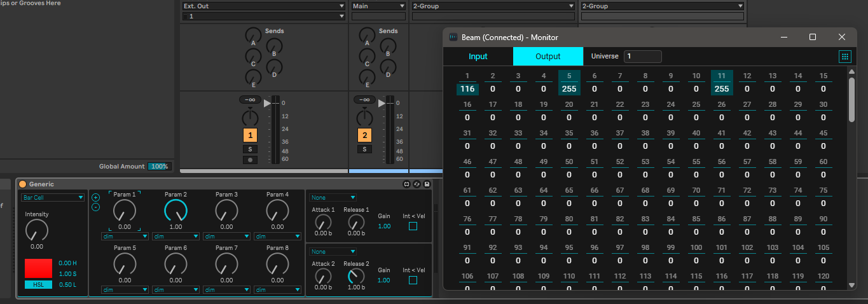Click the Universe number input field
Viewport: 868px width, 304px height.
point(642,57)
